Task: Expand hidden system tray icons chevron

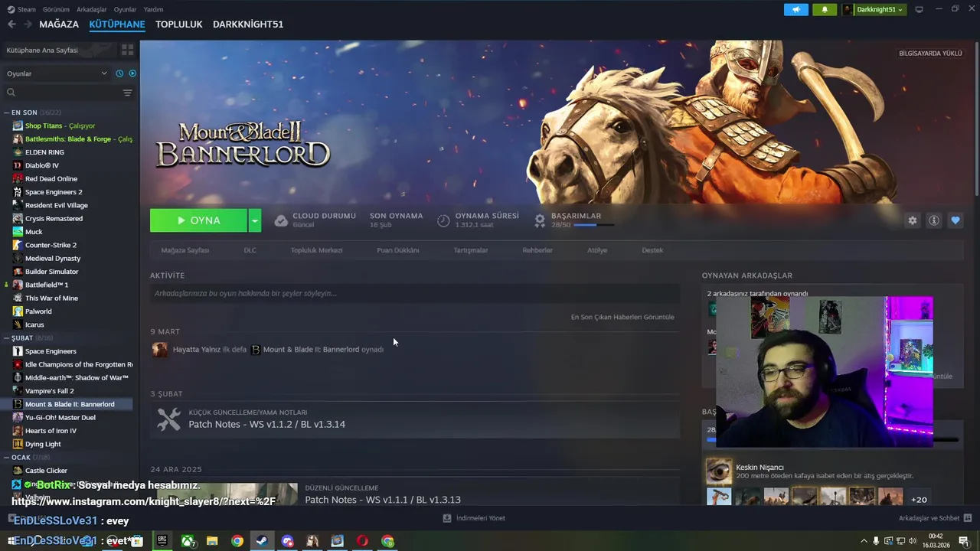Action: tap(864, 541)
